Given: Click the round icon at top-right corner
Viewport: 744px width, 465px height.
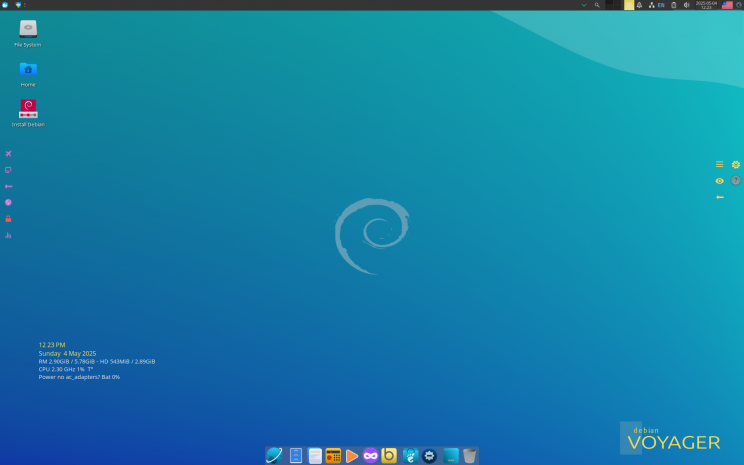Looking at the screenshot, I should pyautogui.click(x=739, y=5).
